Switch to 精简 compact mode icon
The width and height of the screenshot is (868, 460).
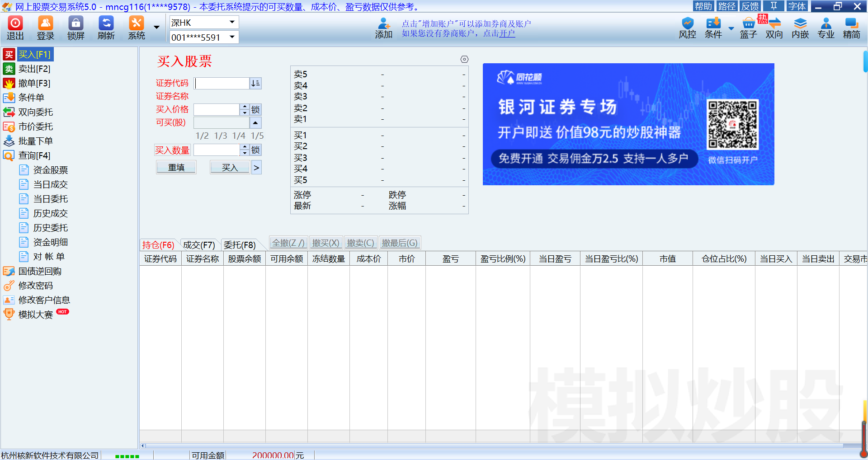coord(851,23)
